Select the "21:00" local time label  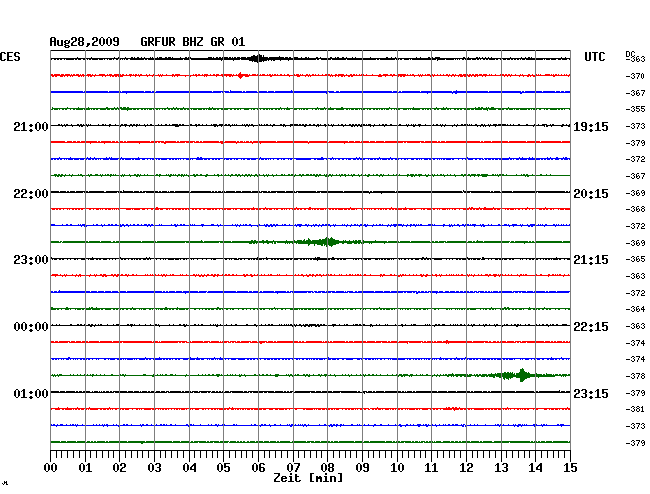point(31,126)
